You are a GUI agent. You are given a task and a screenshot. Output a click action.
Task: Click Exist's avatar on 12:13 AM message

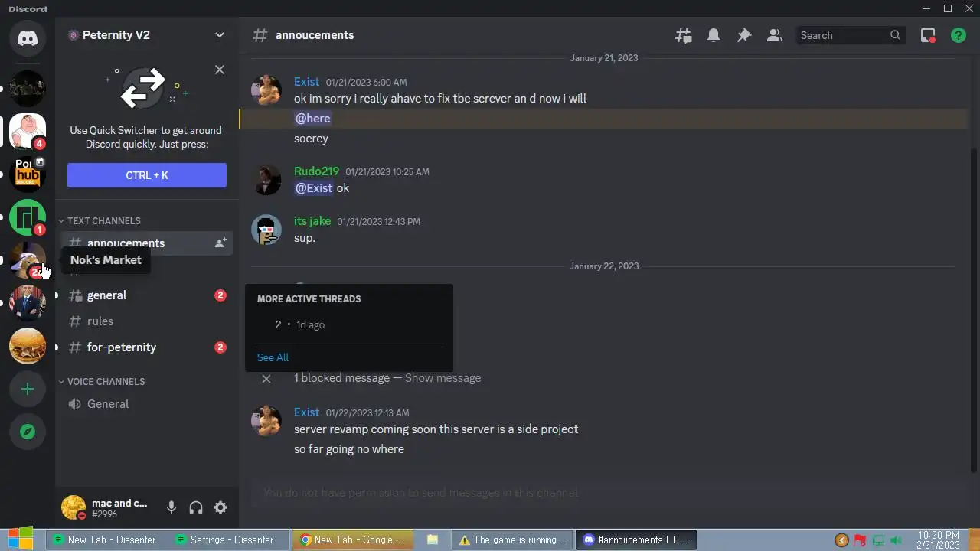click(266, 420)
